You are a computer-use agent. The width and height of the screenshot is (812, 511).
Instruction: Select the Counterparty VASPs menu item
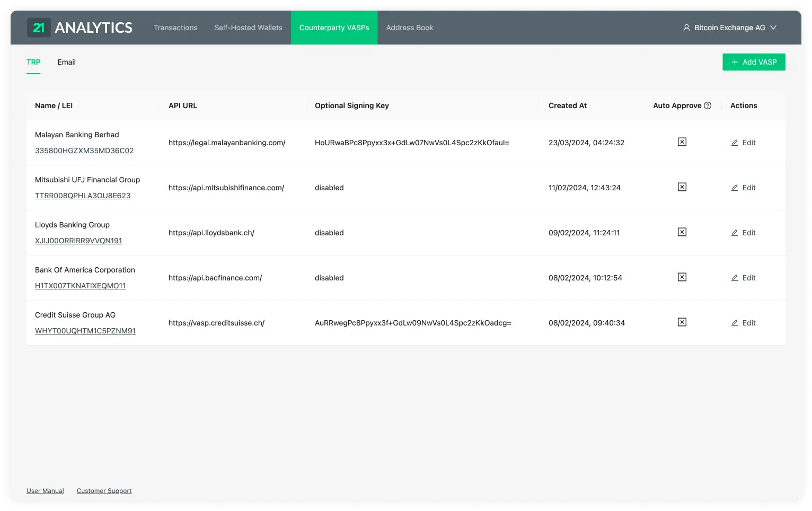coord(334,28)
